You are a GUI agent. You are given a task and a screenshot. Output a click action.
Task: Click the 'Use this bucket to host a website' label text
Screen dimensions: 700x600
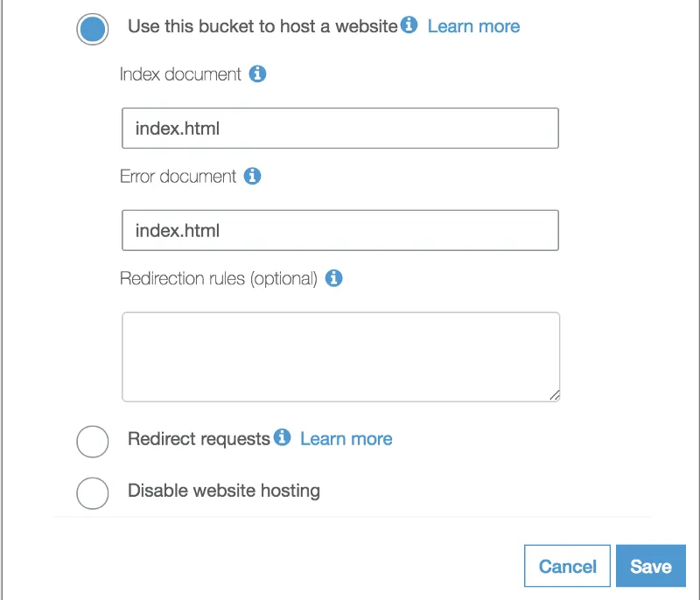262,26
